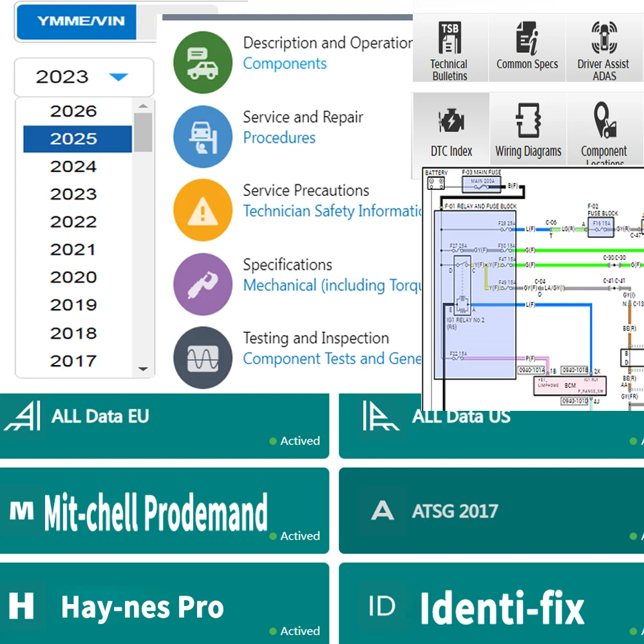Screen dimensions: 644x644
Task: Choose 2026 from year list
Action: tap(73, 111)
